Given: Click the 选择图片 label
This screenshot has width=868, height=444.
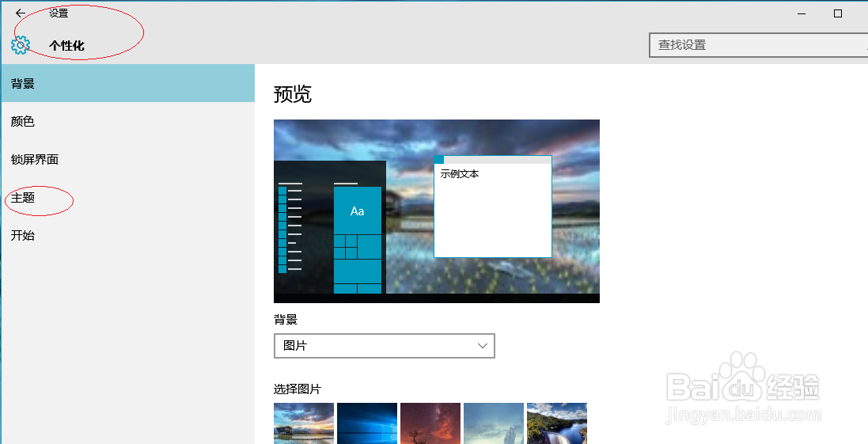Looking at the screenshot, I should tap(298, 389).
